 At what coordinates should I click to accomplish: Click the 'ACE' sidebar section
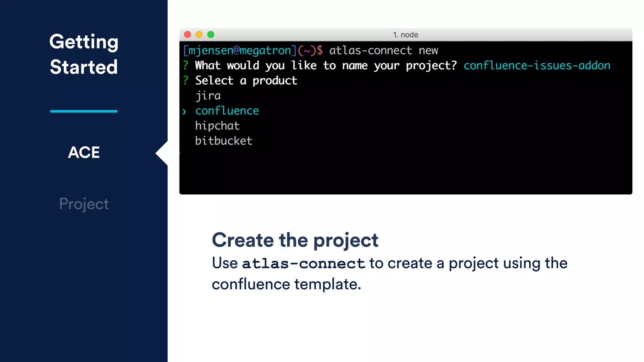(x=84, y=152)
